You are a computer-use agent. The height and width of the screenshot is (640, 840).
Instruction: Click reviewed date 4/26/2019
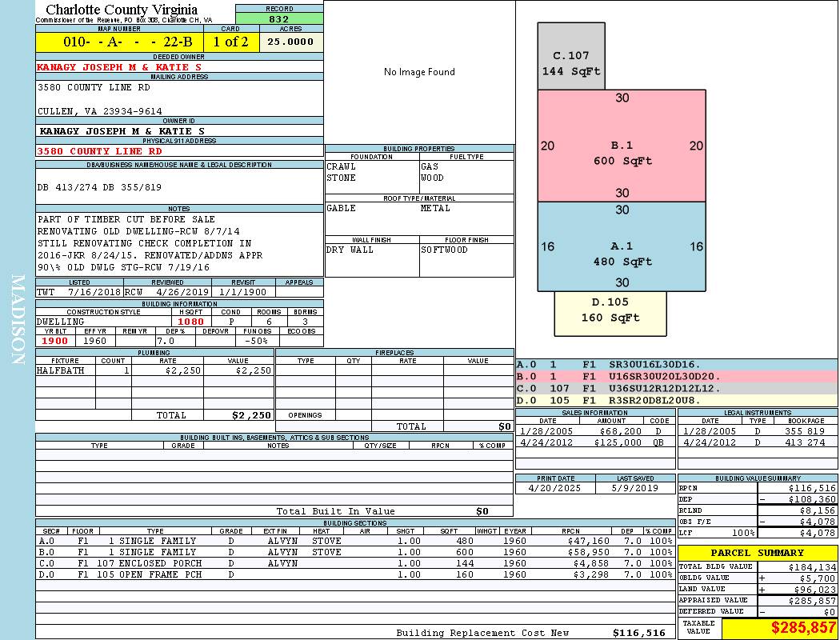coord(182,293)
